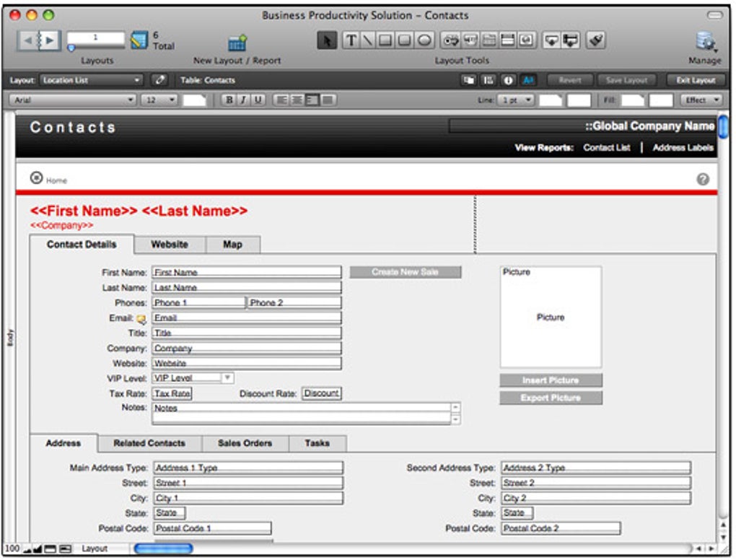Open the Related Contacts tab
Image resolution: width=736 pixels, height=560 pixels.
click(x=149, y=443)
